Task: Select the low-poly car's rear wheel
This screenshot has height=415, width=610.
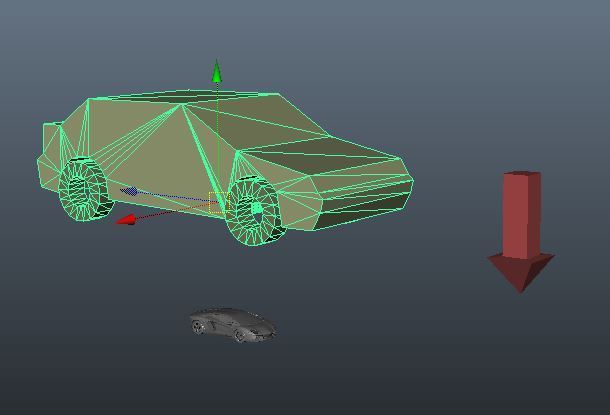Action: 84,189
